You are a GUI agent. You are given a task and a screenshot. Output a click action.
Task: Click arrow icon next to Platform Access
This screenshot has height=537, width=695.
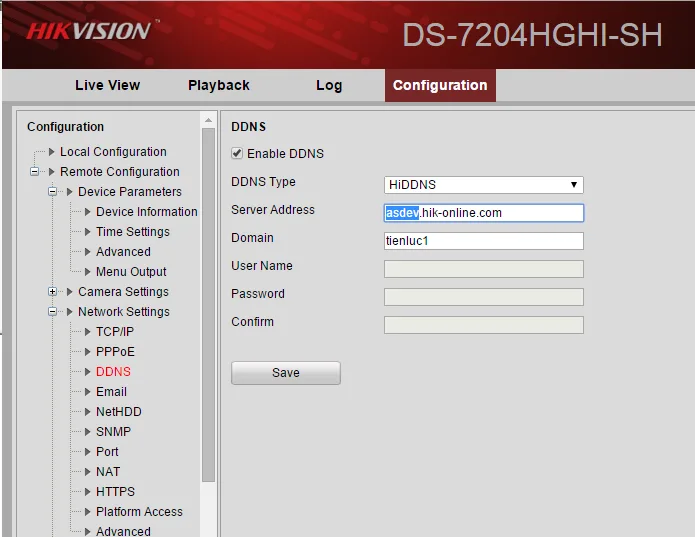tap(87, 512)
